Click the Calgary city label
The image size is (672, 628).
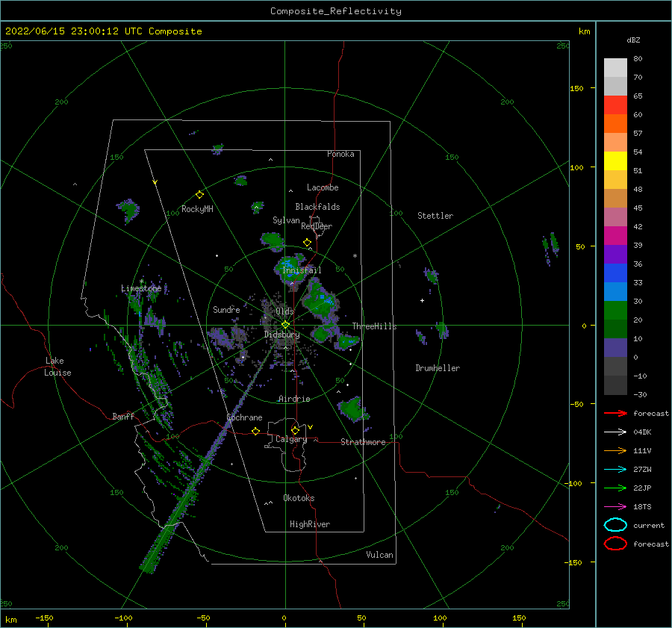(x=291, y=439)
